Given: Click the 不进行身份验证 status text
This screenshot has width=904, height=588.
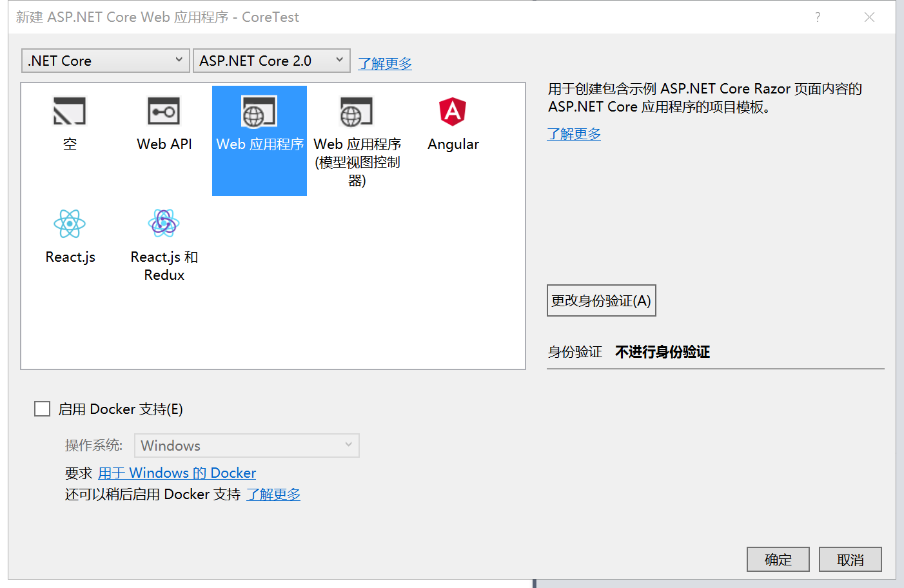Looking at the screenshot, I should 663,352.
